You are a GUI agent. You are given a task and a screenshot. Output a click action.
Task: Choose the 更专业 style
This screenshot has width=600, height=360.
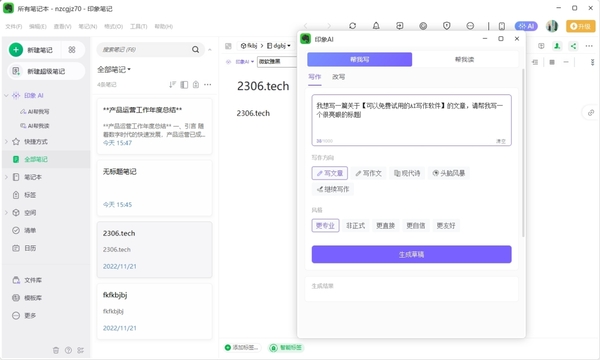tap(325, 226)
